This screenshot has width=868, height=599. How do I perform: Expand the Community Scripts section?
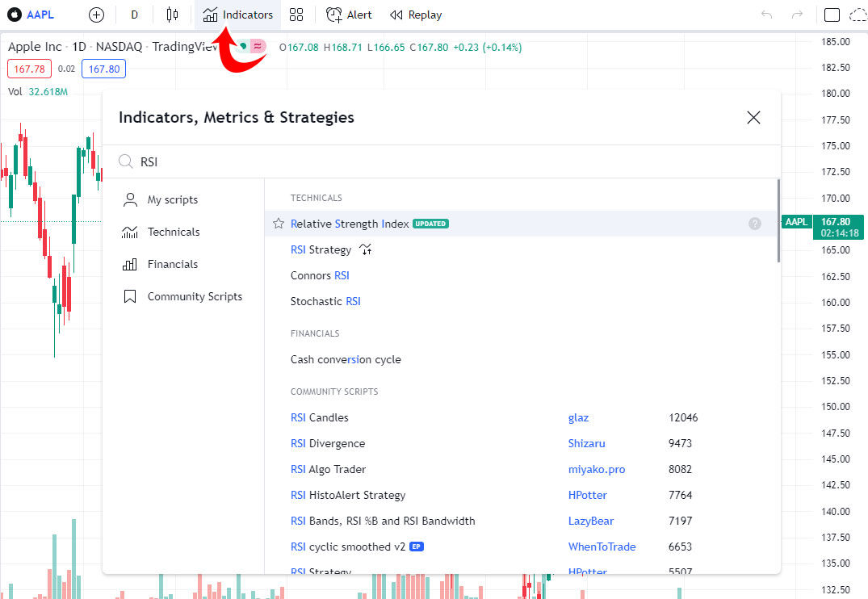point(193,296)
